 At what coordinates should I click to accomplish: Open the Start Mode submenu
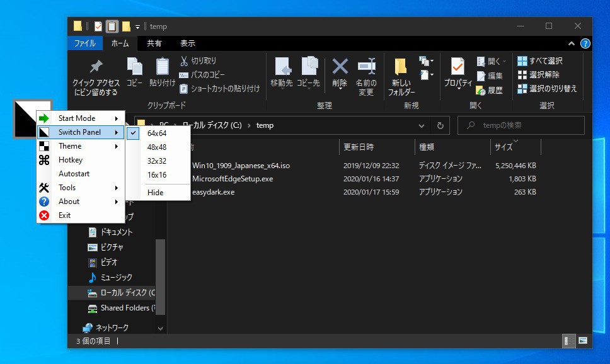point(81,118)
